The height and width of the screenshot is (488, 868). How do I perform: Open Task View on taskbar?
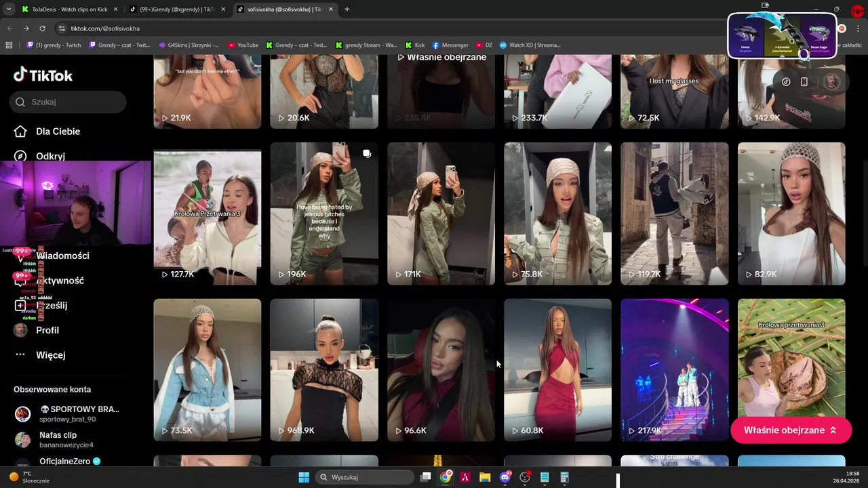[426, 477]
